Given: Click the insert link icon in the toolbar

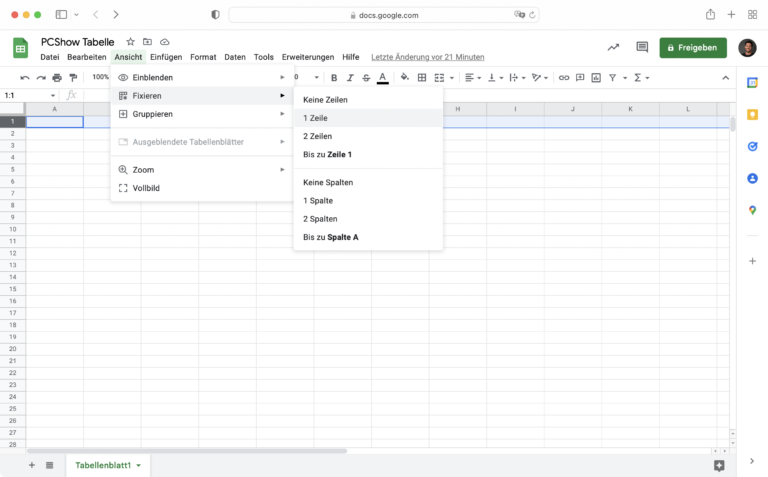Looking at the screenshot, I should coord(564,78).
